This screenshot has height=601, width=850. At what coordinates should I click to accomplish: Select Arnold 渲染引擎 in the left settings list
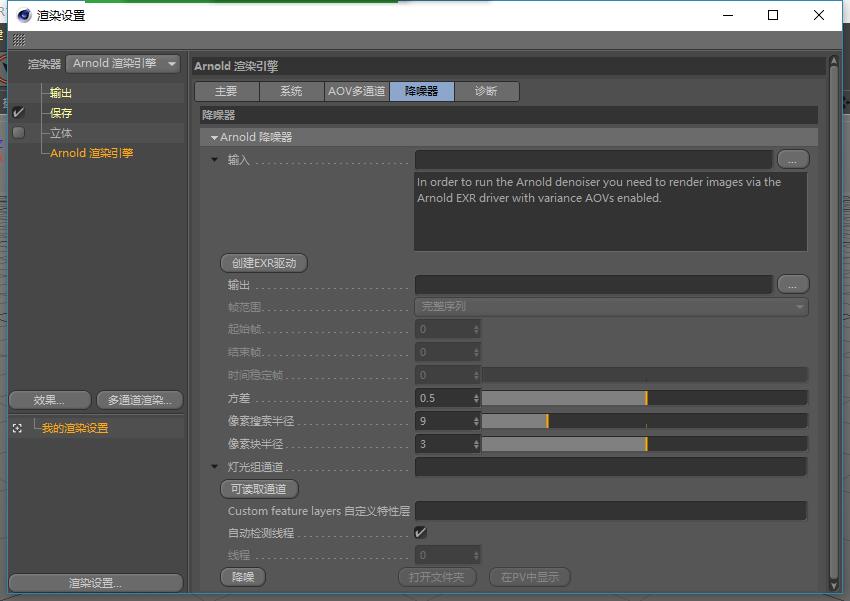click(x=92, y=153)
